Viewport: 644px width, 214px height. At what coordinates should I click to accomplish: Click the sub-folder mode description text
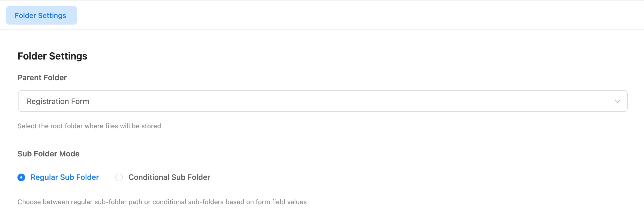pyautogui.click(x=162, y=202)
